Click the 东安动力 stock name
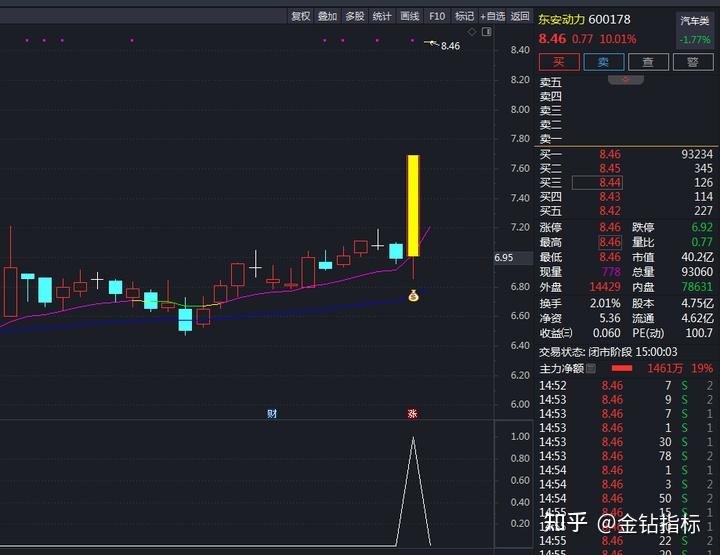The height and width of the screenshot is (555, 720). coord(562,20)
